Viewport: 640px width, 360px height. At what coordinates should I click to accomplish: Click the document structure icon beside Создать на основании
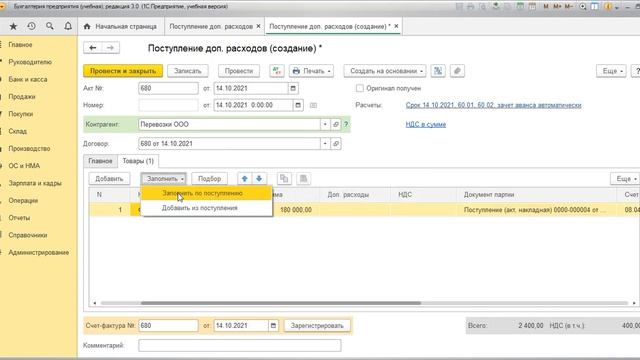coord(438,71)
